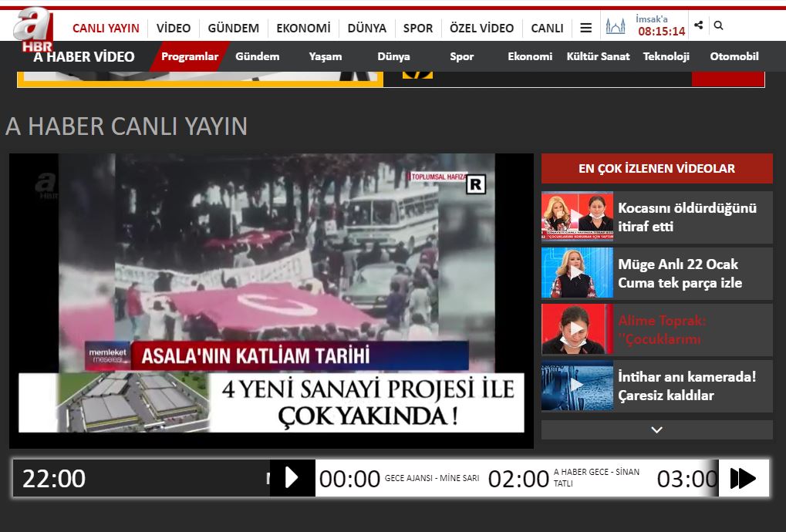786x532 pixels.
Task: Open the hamburger menu icon
Action: click(x=585, y=28)
